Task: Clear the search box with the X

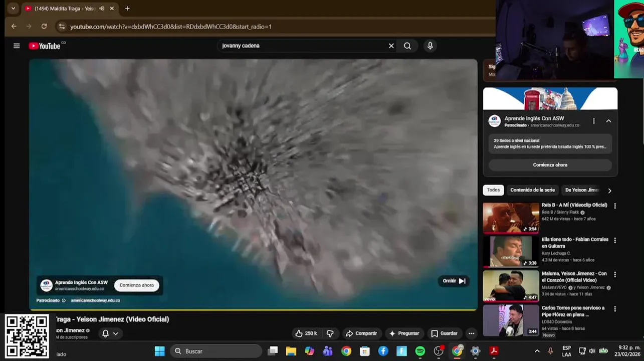Action: tap(391, 46)
